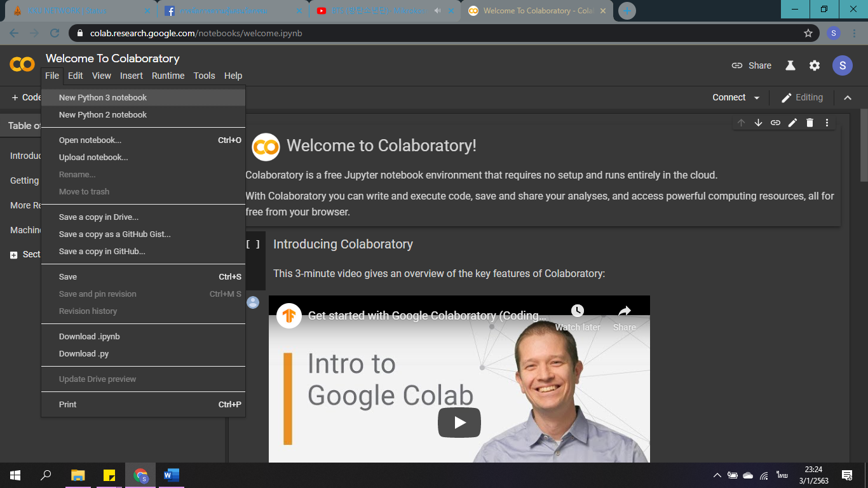Open the account avatar S in Colab
This screenshot has width=868, height=488.
click(843, 65)
